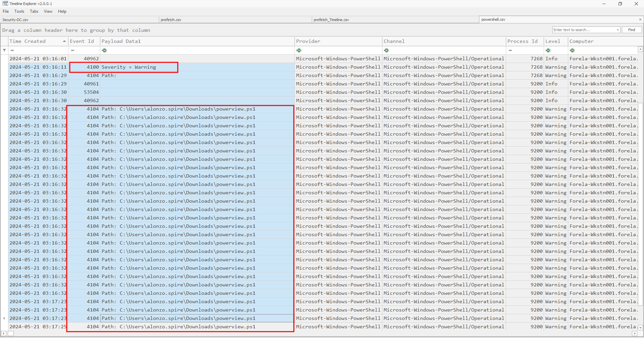Click the equals operator icon under Time Created
644x338 pixels.
[x=12, y=50]
